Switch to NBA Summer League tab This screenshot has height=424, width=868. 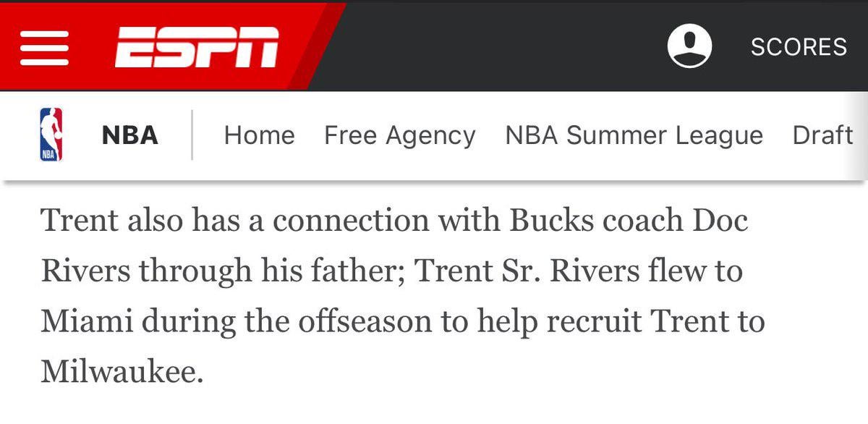click(634, 135)
